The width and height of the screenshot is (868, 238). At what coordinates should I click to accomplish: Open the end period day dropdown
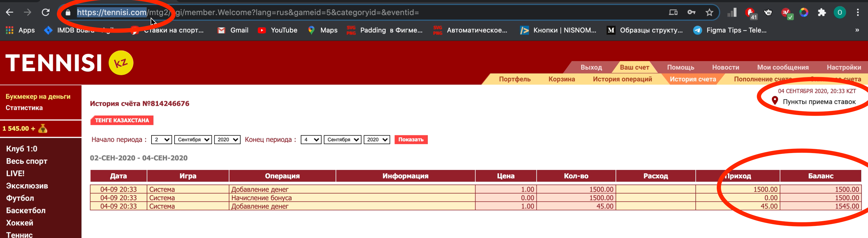[311, 140]
